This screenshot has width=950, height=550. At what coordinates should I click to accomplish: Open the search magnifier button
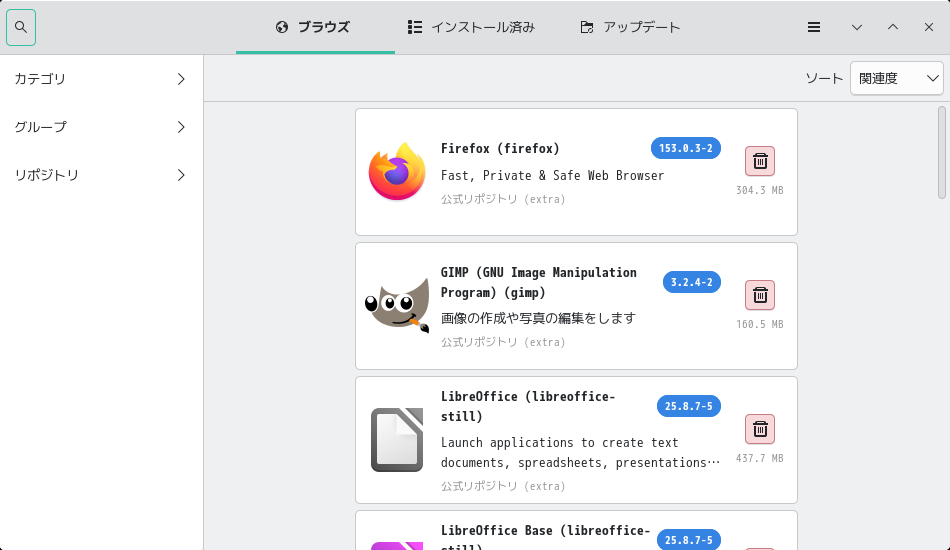[x=21, y=27]
